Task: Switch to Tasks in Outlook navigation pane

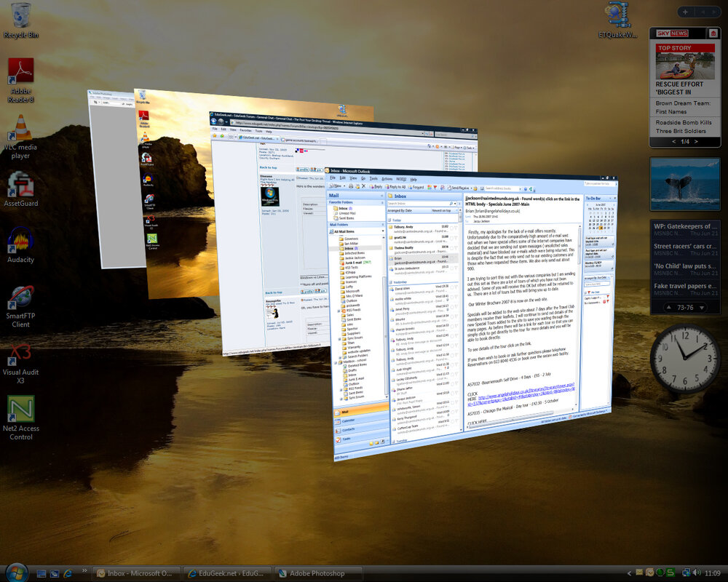Action: (x=361, y=439)
